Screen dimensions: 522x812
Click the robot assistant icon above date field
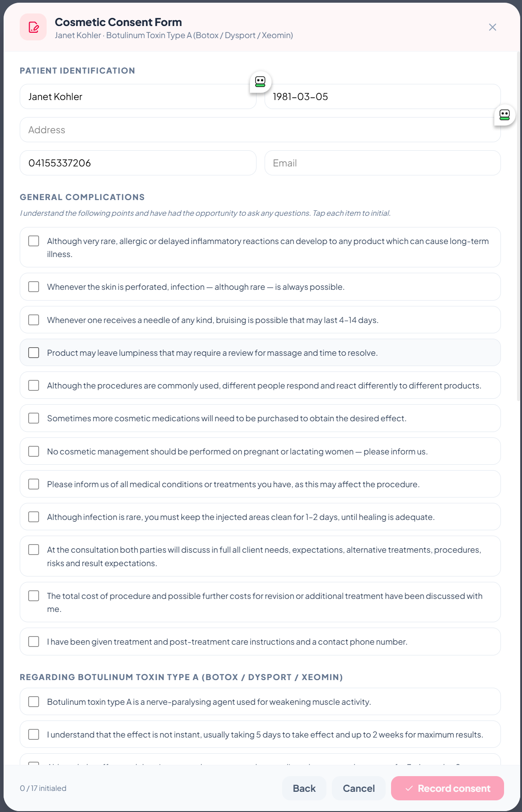pyautogui.click(x=260, y=82)
